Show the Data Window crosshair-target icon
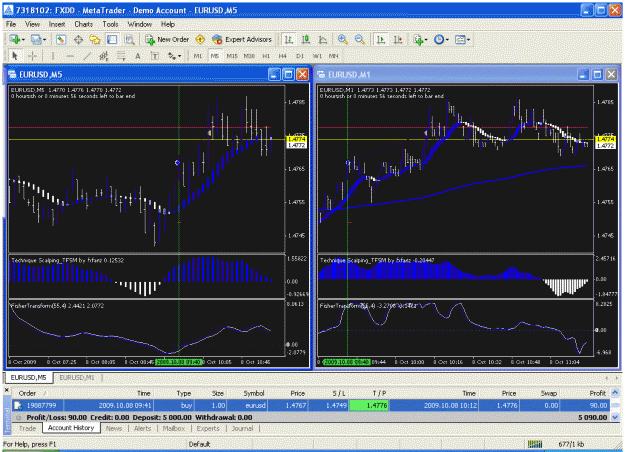625x452 pixels. tap(78, 39)
